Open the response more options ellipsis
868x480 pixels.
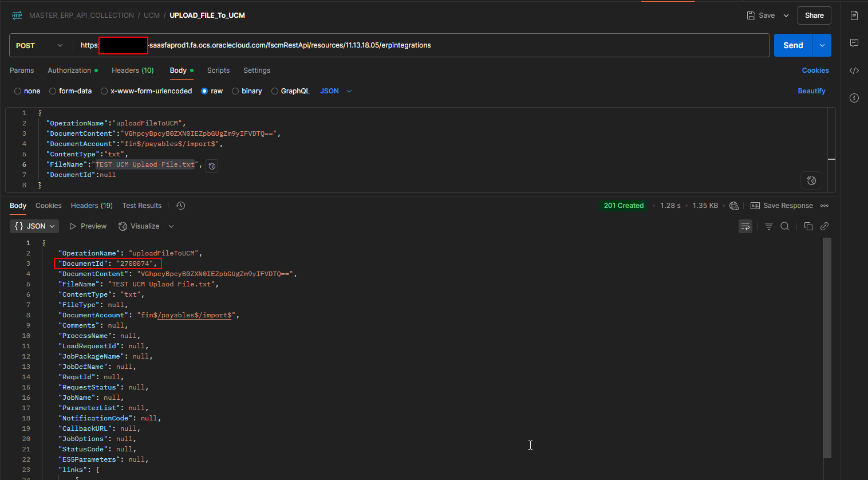click(824, 206)
